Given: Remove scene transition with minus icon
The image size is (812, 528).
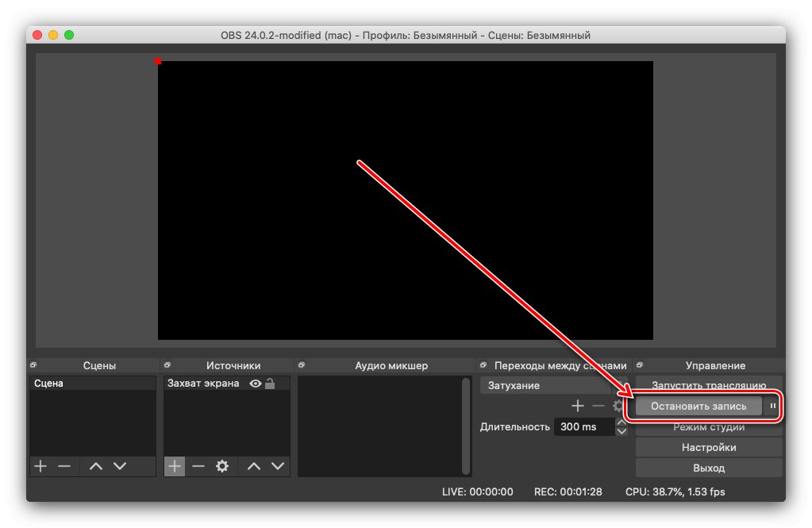Looking at the screenshot, I should tap(598, 406).
